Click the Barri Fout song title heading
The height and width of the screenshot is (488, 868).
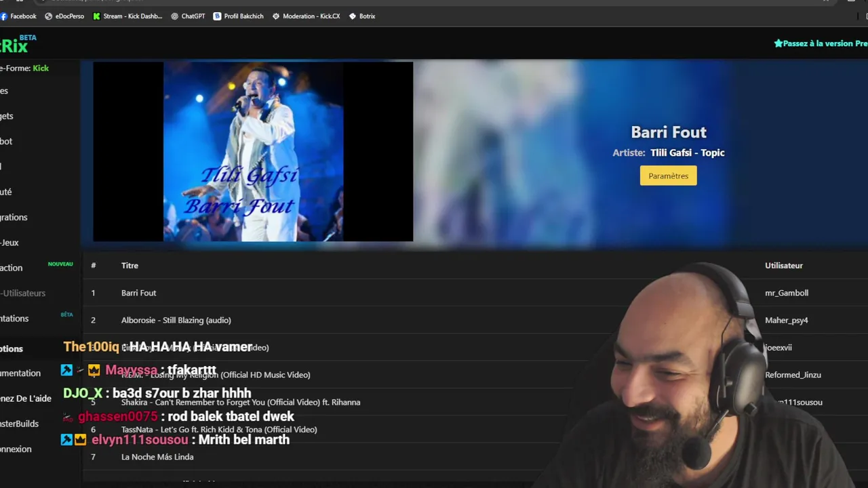[669, 132]
